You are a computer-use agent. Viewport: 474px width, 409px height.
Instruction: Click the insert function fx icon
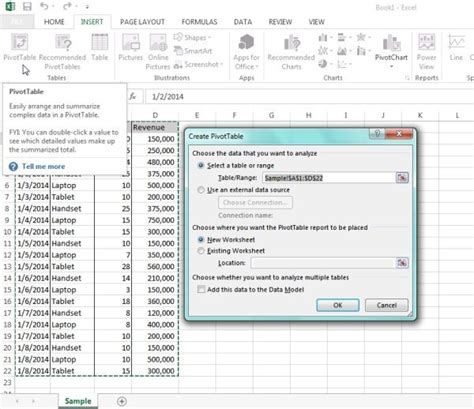[x=133, y=97]
